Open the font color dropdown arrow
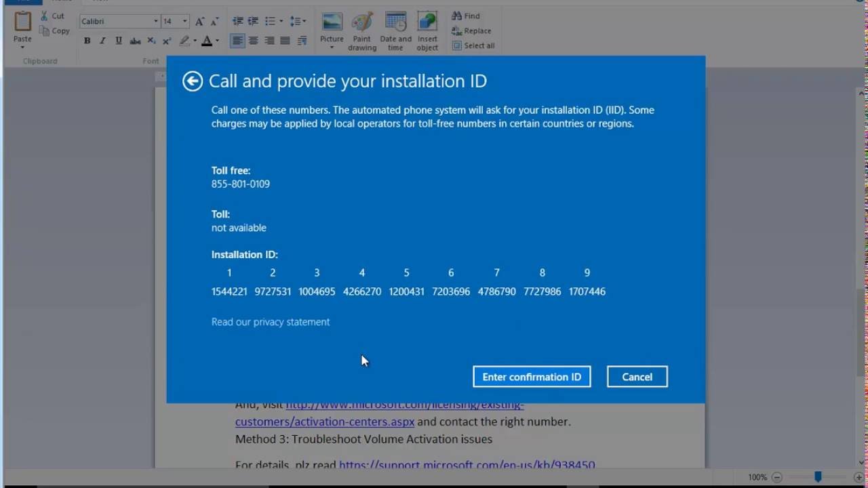The width and height of the screenshot is (868, 488). (217, 41)
